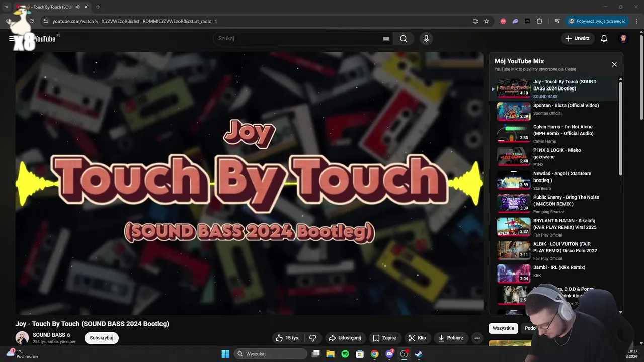Open the on-screen keyboard in the search box
This screenshot has width=644, height=362.
(386, 38)
